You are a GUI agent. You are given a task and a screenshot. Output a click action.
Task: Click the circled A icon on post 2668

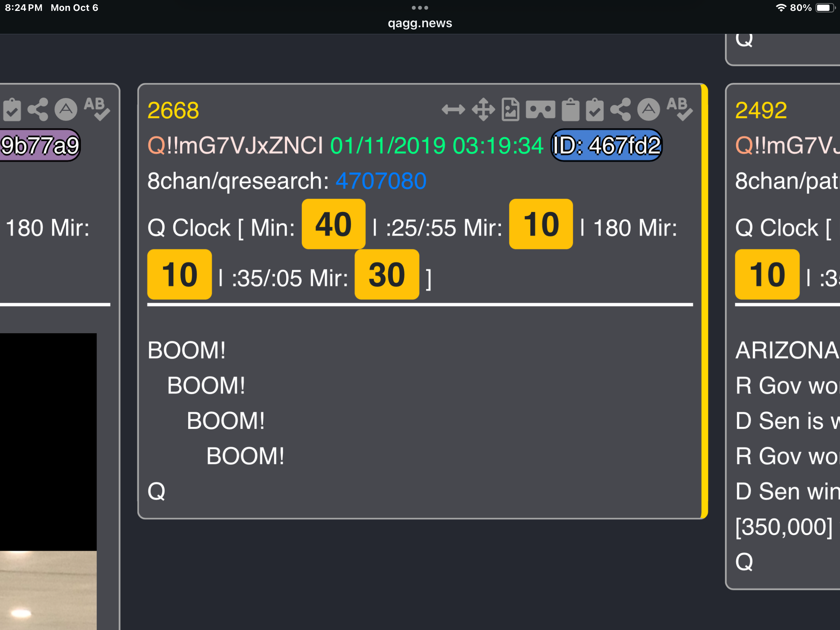click(x=648, y=110)
